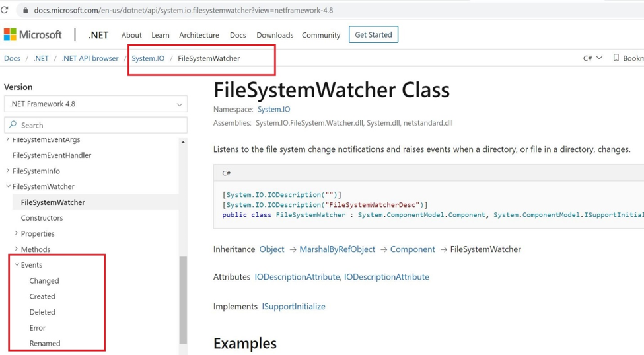Expand the Properties tree node
Screen dimensions: 644x355
[x=17, y=233]
